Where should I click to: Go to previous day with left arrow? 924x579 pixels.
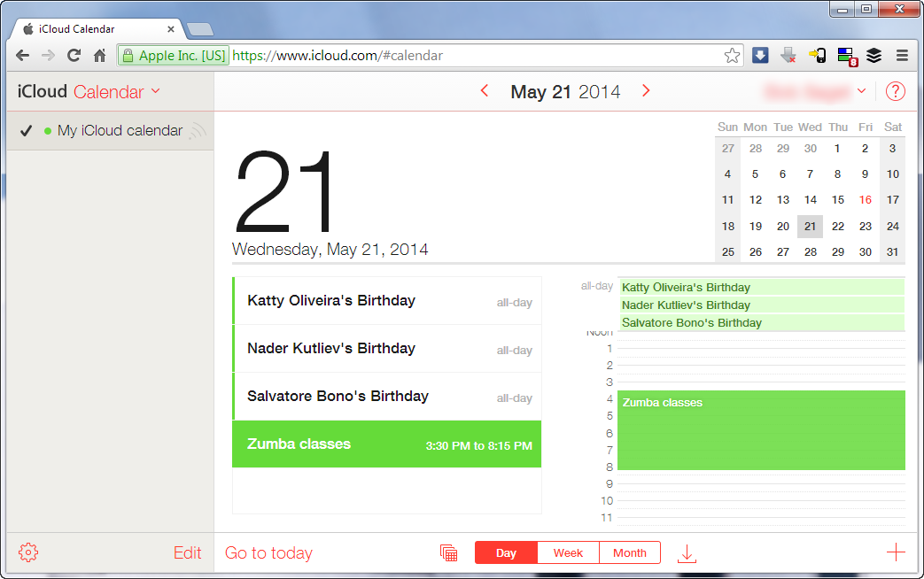point(485,90)
